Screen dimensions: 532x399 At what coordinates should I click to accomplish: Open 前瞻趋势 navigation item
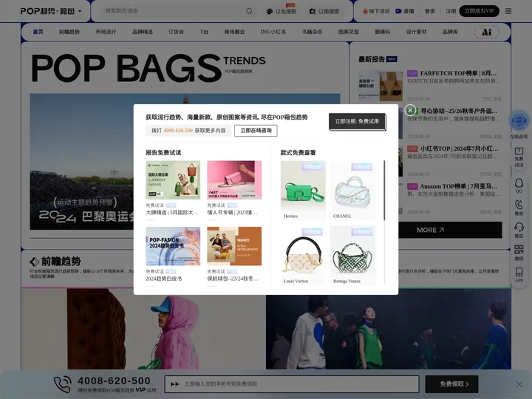coord(69,32)
